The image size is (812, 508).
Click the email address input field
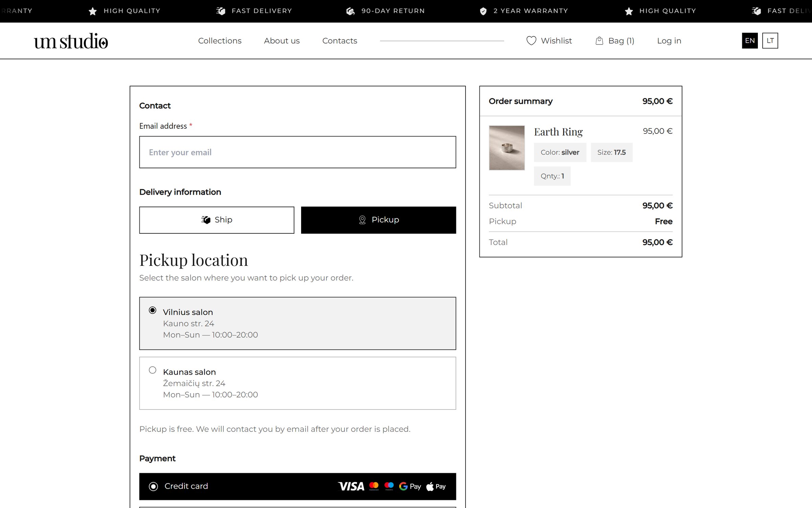298,152
